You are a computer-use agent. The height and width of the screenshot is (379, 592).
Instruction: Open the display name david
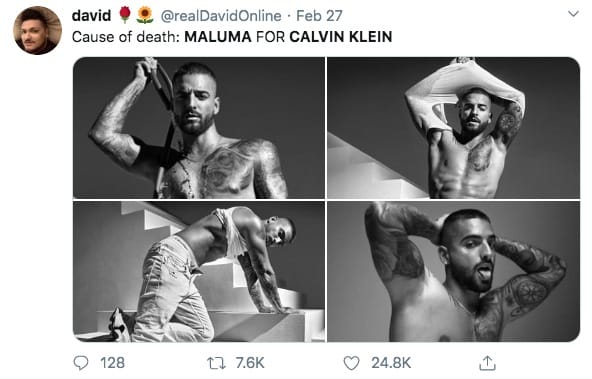tap(91, 15)
